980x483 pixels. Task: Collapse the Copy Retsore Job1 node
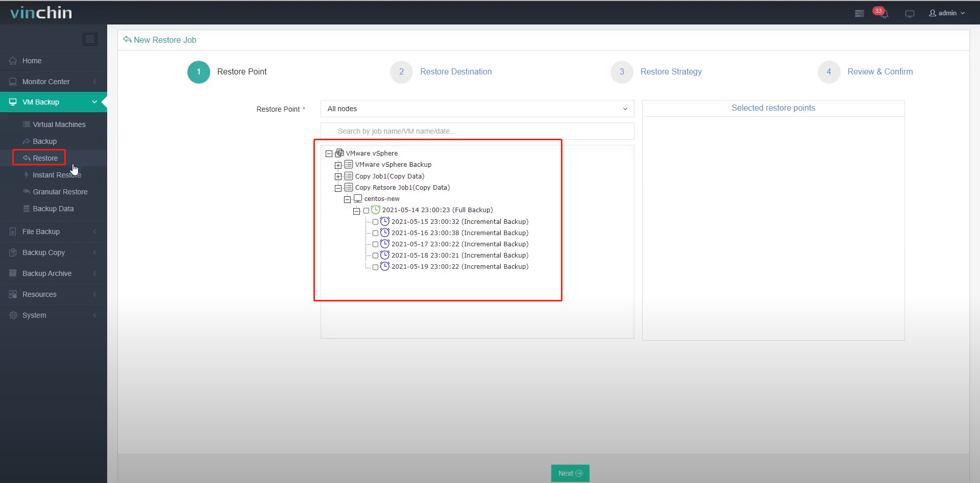point(338,188)
